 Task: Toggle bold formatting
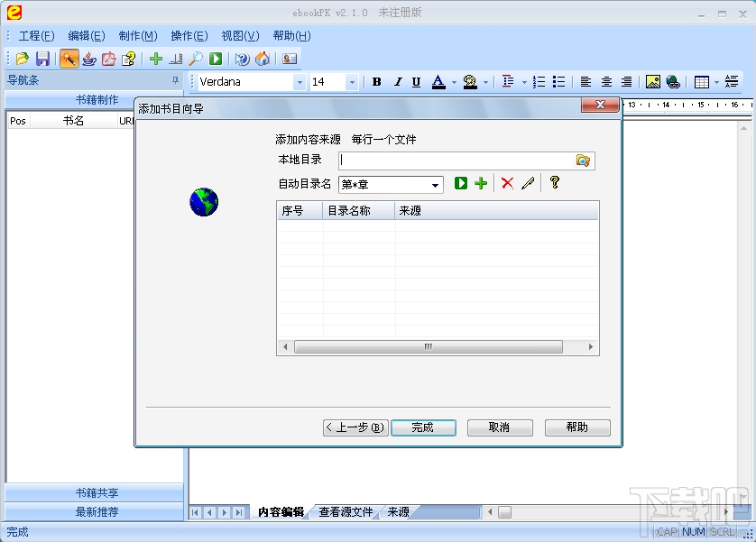click(376, 81)
